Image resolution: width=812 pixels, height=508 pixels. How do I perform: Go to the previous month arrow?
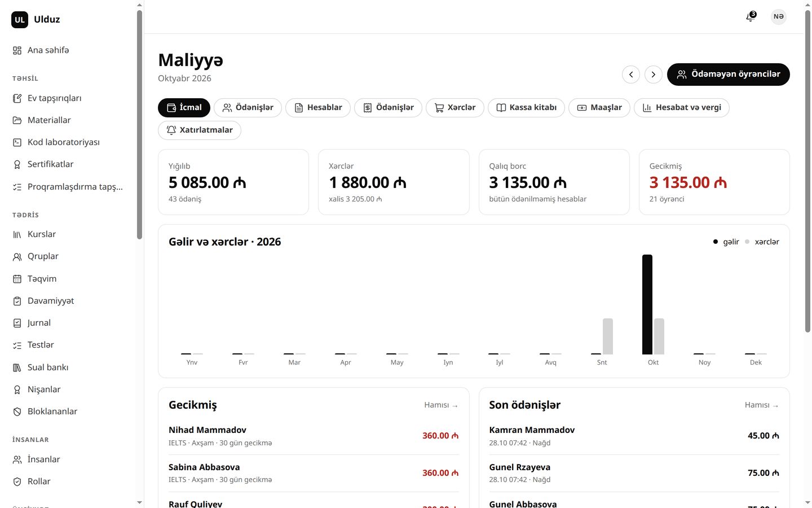click(x=631, y=75)
